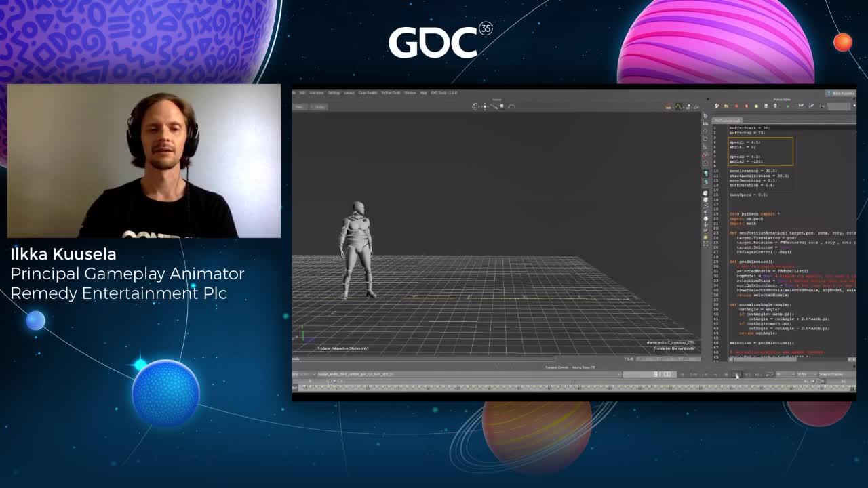This screenshot has width=868, height=488.
Task: Create a new script in the Python Editor
Action: pos(717,106)
